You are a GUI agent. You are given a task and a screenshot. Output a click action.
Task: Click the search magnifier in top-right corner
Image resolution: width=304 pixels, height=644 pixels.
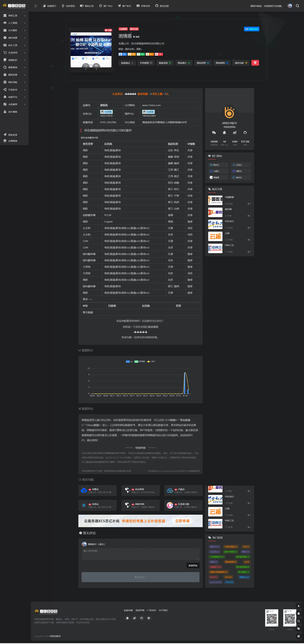(298, 6)
